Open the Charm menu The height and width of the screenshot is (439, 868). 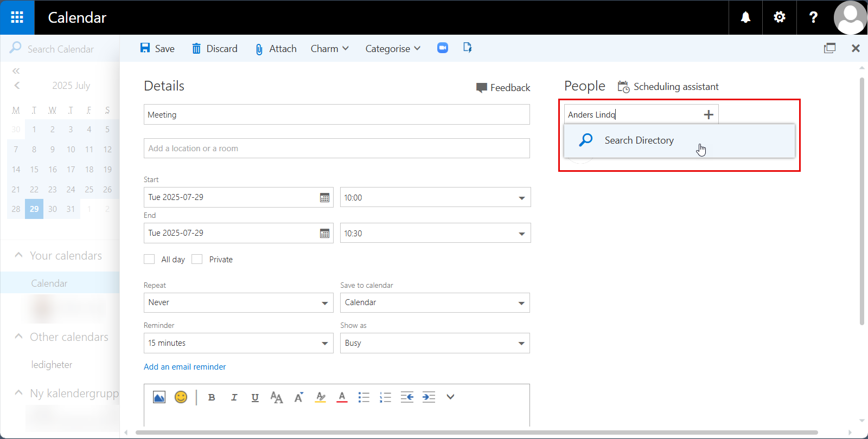330,48
